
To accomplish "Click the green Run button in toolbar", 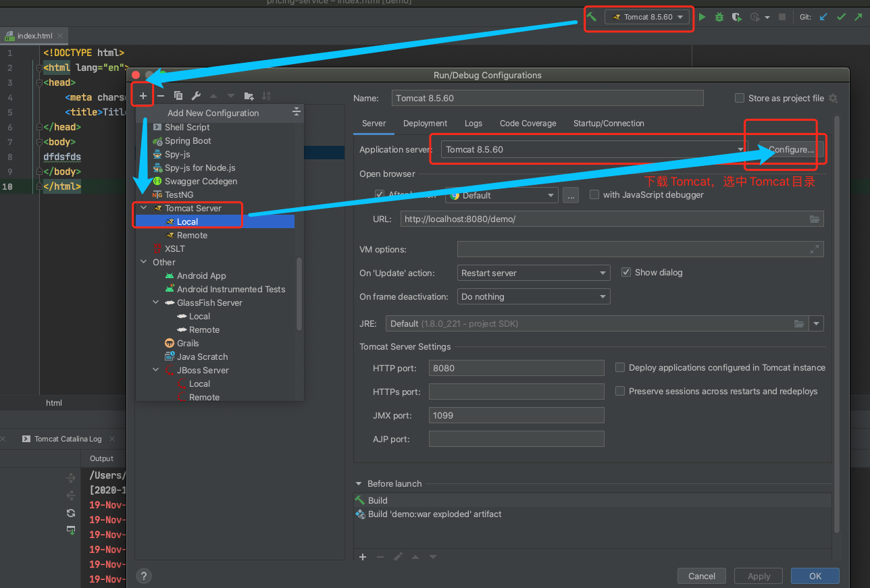I will pos(702,17).
